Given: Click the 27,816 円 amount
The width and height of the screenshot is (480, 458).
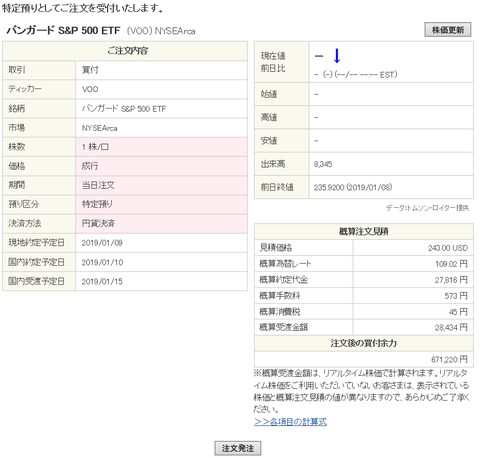Looking at the screenshot, I should pos(451,280).
